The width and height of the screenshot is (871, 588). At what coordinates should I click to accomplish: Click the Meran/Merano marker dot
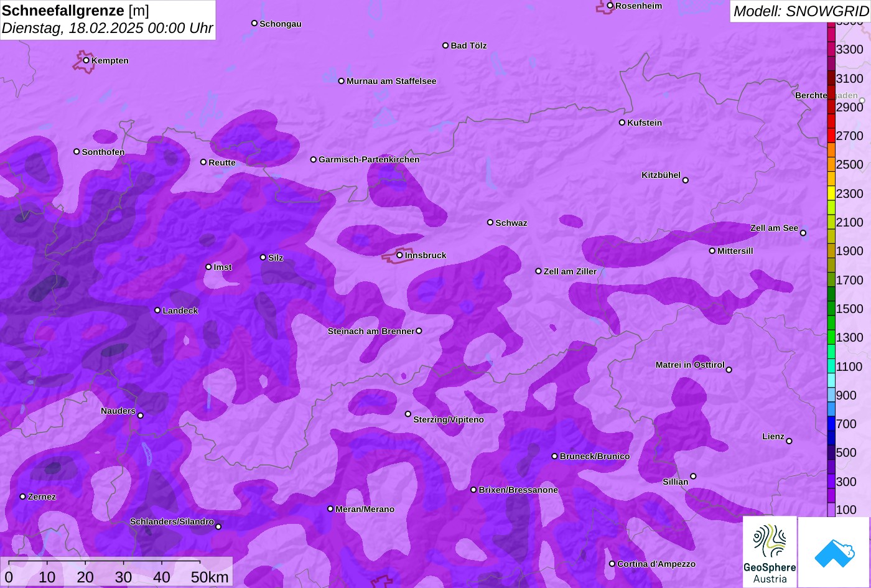click(330, 509)
